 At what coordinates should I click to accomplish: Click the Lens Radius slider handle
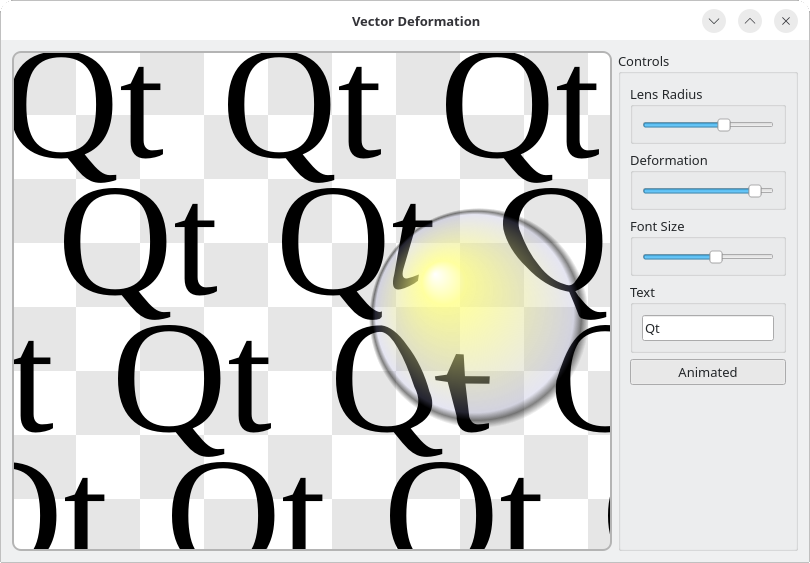tap(724, 125)
